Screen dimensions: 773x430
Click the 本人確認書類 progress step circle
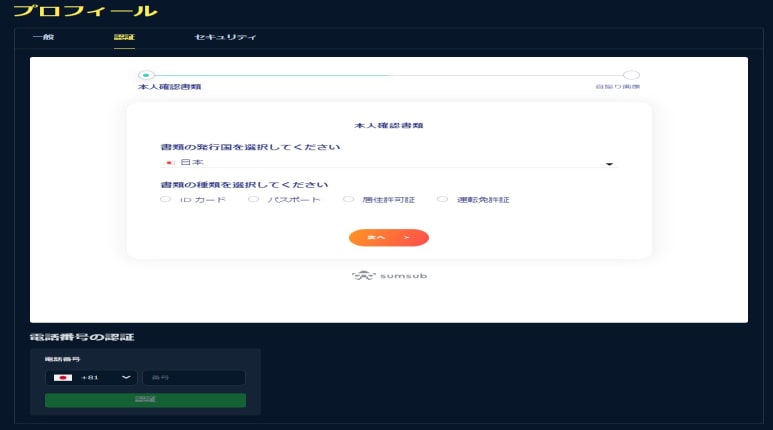146,75
